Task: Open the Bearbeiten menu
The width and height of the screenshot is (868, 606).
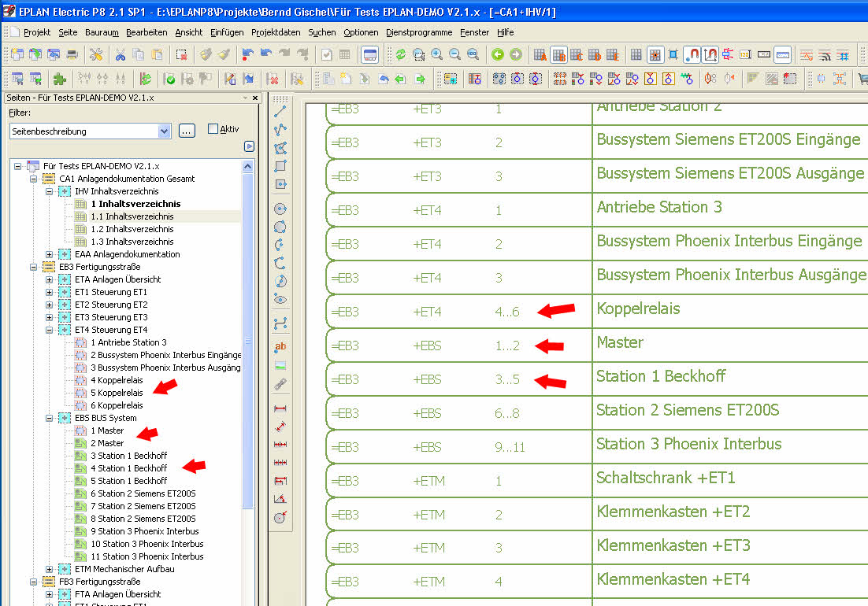Action: click(x=147, y=32)
